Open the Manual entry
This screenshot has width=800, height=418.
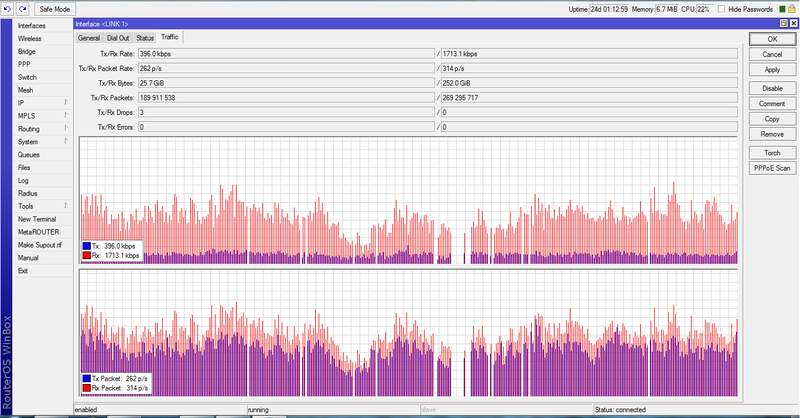coord(28,258)
